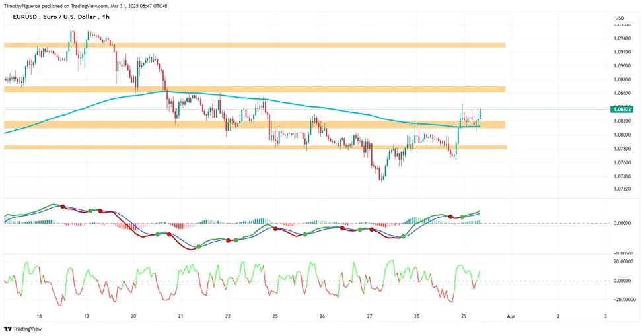Click the published-by TimothyFigueroa header text
Viewport: 644px width, 336px height.
(x=85, y=6)
